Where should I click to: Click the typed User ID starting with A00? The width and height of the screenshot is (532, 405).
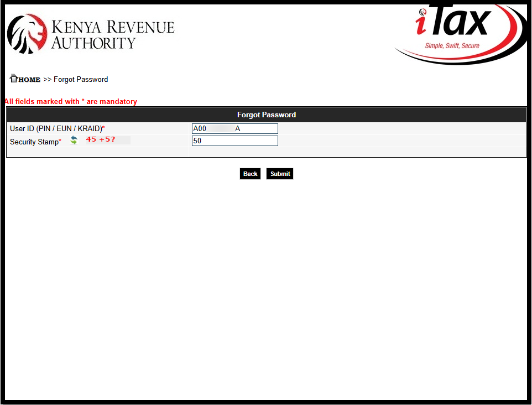[x=199, y=128]
